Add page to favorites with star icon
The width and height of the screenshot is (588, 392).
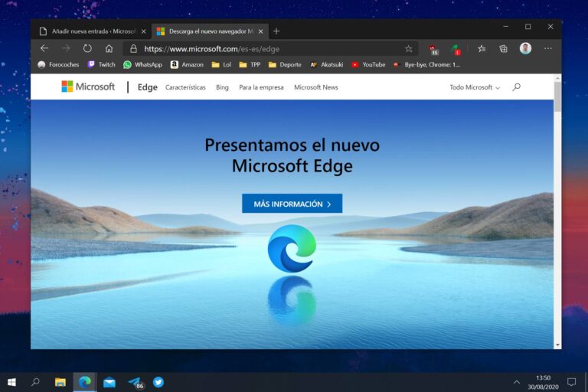408,49
